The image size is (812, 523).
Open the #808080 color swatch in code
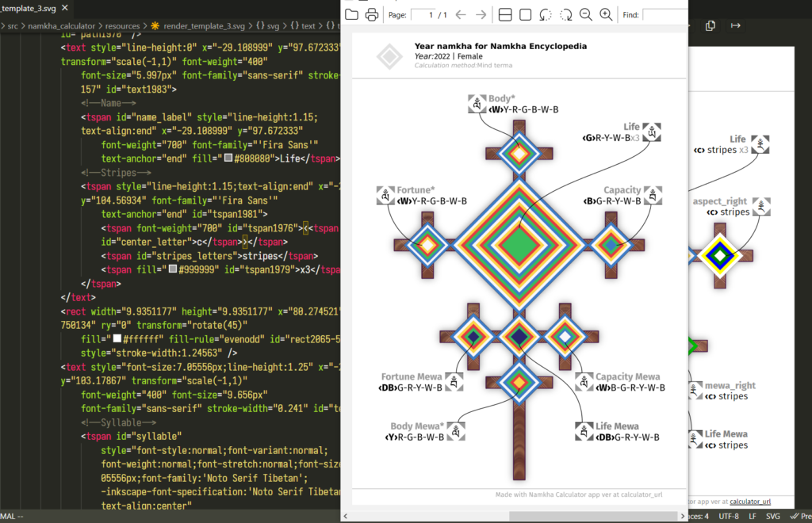pos(228,158)
